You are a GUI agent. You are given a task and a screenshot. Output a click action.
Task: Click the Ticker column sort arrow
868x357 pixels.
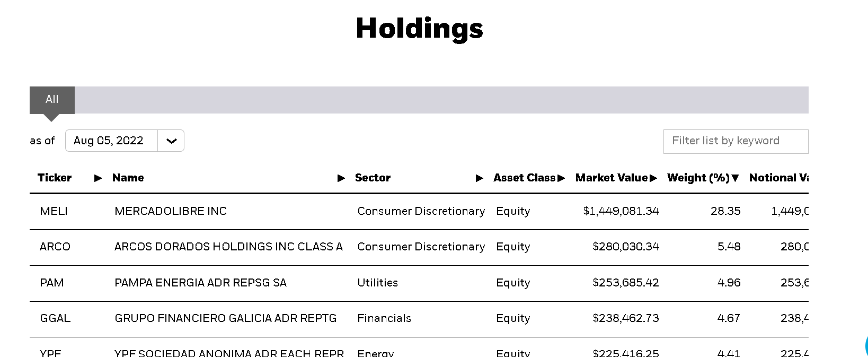coord(98,178)
